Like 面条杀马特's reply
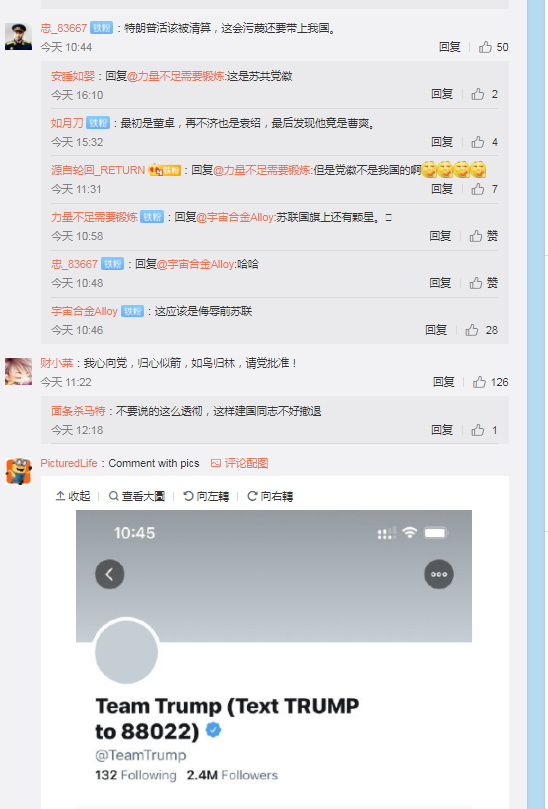 point(484,430)
